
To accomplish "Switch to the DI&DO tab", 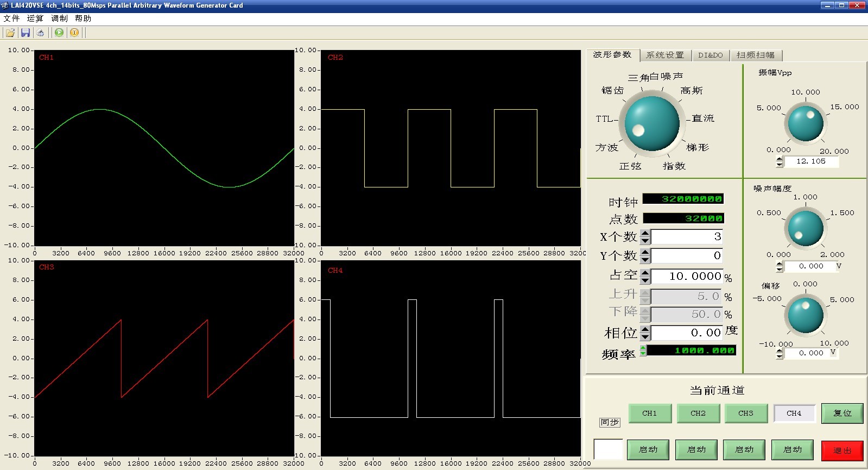I will (x=711, y=55).
